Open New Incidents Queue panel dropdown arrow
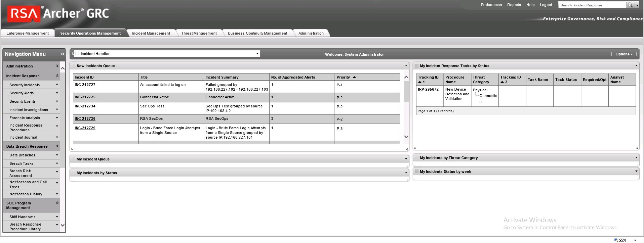Viewport: 644px width, 243px height. (x=406, y=65)
